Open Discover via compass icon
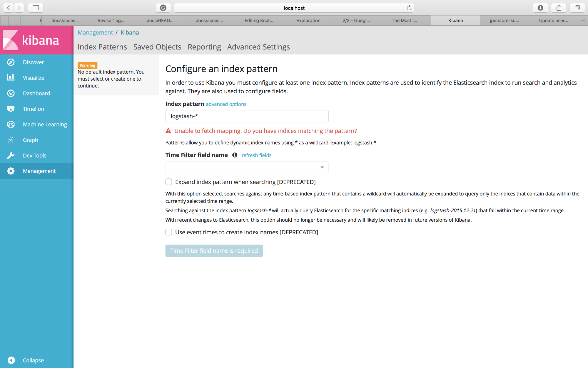This screenshot has height=368, width=588. [11, 62]
